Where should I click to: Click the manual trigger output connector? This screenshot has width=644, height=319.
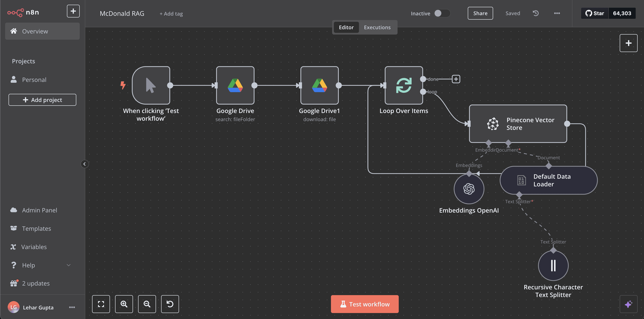tap(170, 85)
